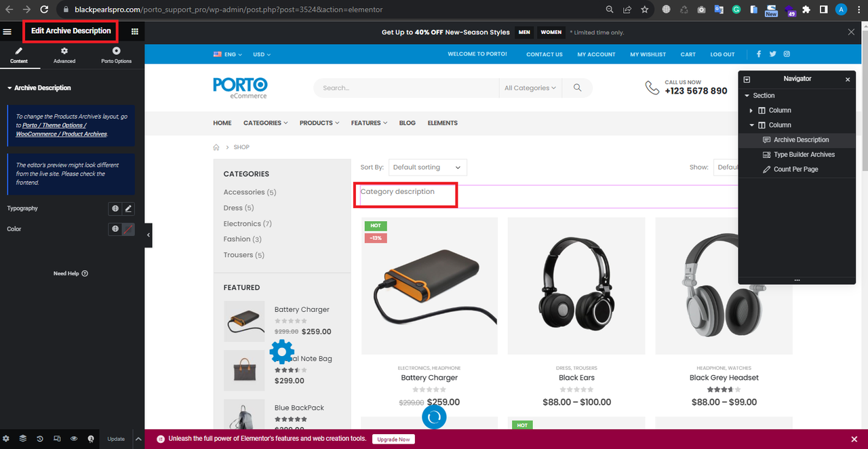The width and height of the screenshot is (868, 449).
Task: Expand first Column in Navigator
Action: point(751,111)
